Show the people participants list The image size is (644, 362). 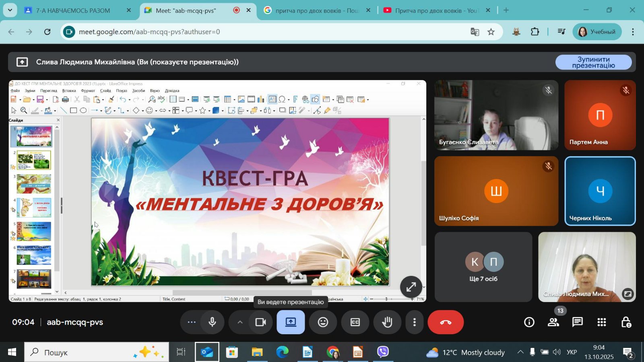pyautogui.click(x=553, y=322)
